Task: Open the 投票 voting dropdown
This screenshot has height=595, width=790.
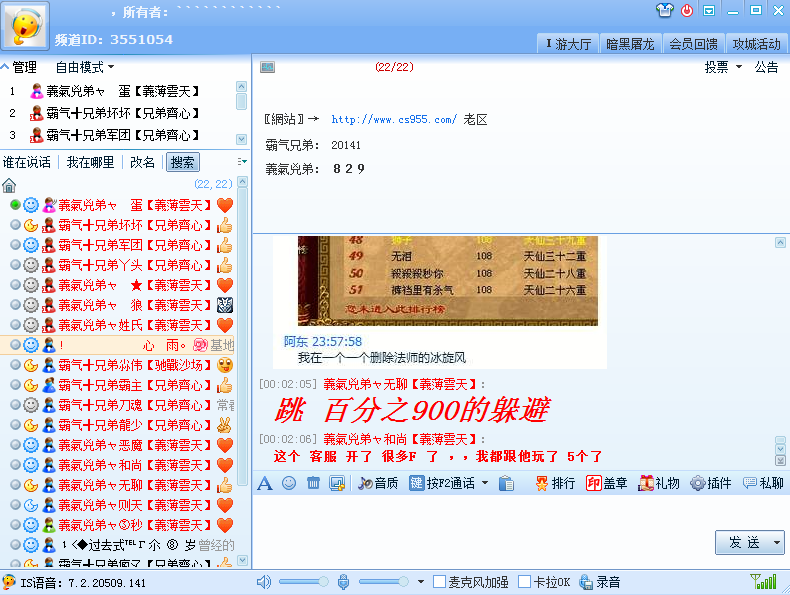Action: 723,67
